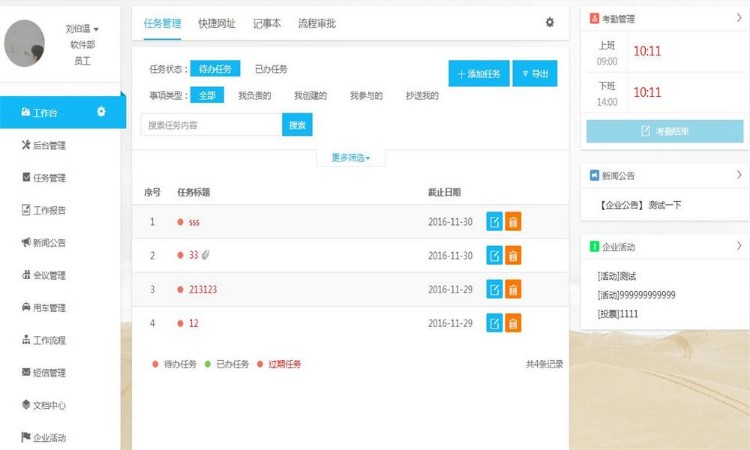
Task: Filter by 我创建的 tasks
Action: point(310,96)
